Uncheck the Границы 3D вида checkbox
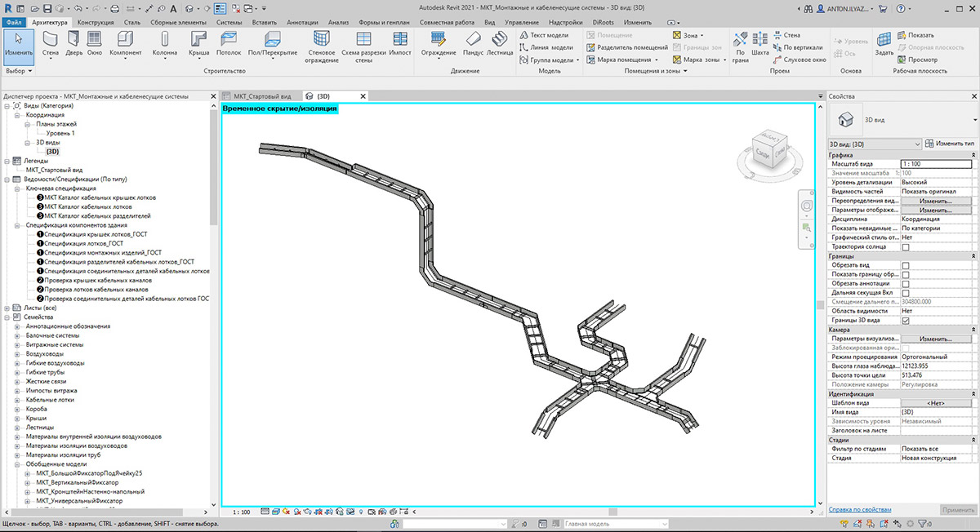The height and width of the screenshot is (532, 980). [905, 321]
